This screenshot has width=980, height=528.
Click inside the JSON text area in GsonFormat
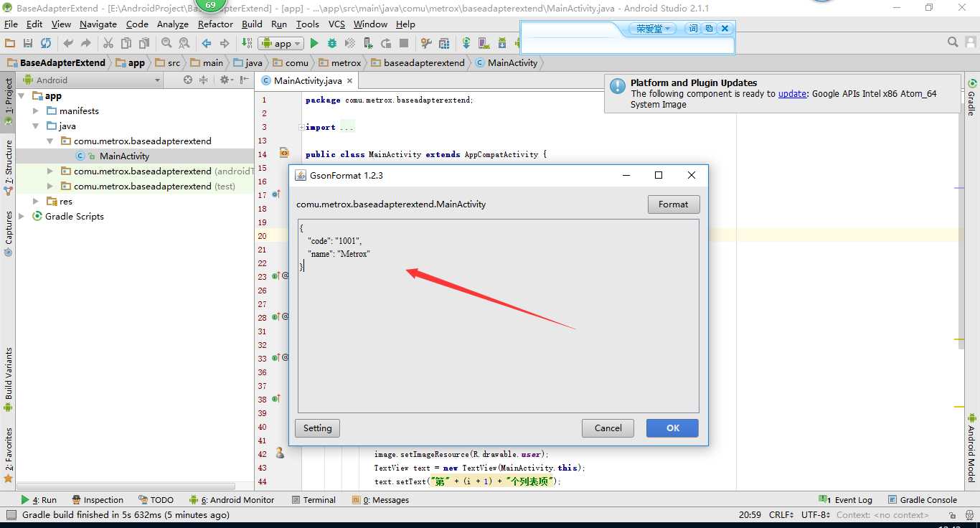498,316
